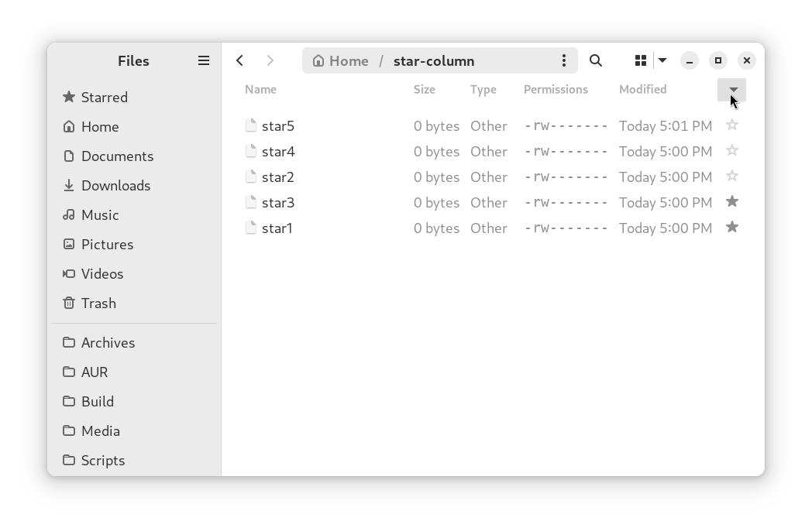Unstar the star1 file
Viewport: 812px width, 528px height.
click(x=731, y=228)
